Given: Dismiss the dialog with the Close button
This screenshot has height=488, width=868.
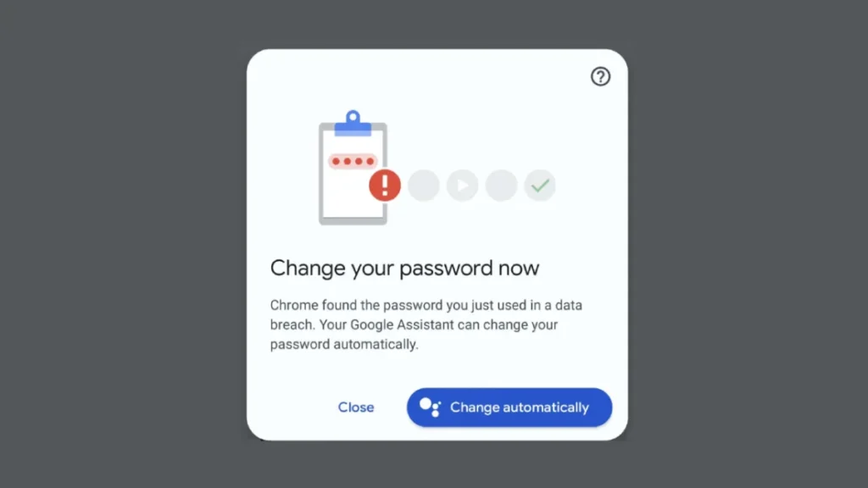Looking at the screenshot, I should coord(356,408).
